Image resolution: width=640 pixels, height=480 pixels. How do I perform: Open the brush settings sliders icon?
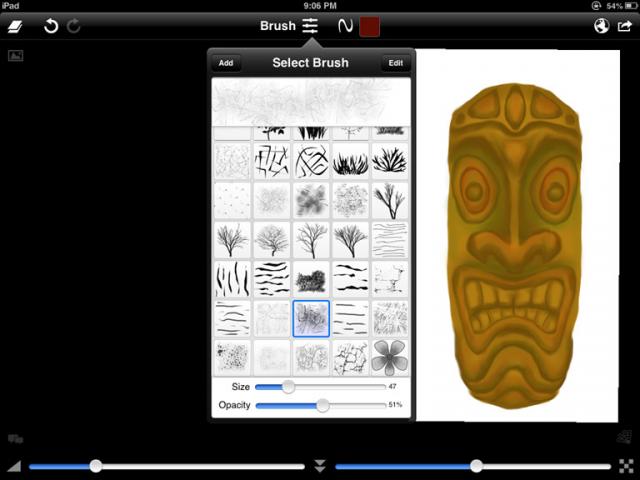(x=311, y=26)
